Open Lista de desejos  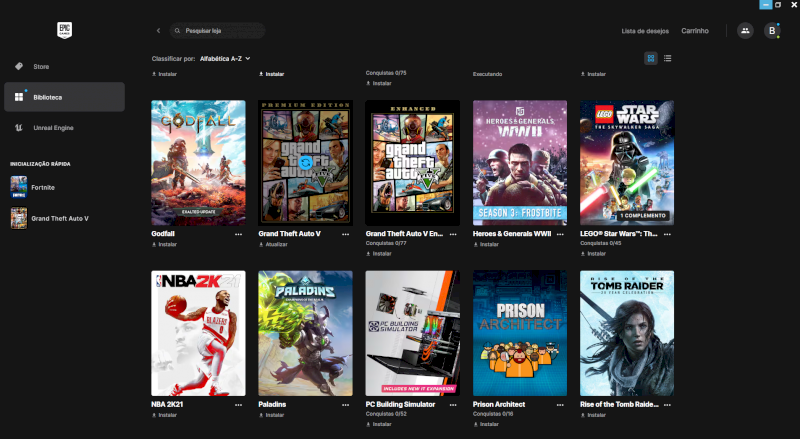[x=645, y=31]
